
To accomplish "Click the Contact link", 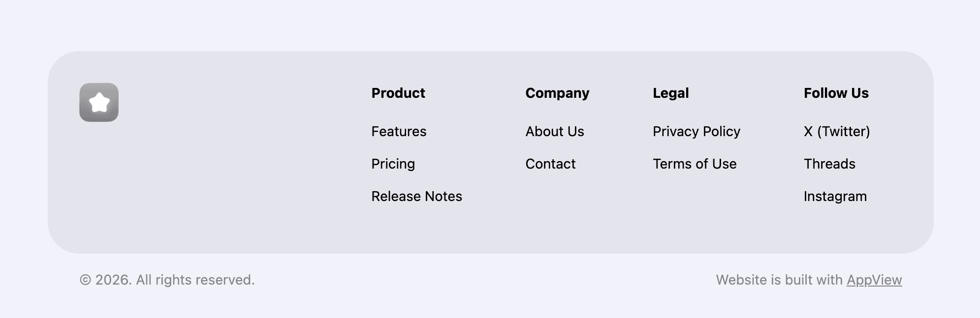I will (550, 164).
